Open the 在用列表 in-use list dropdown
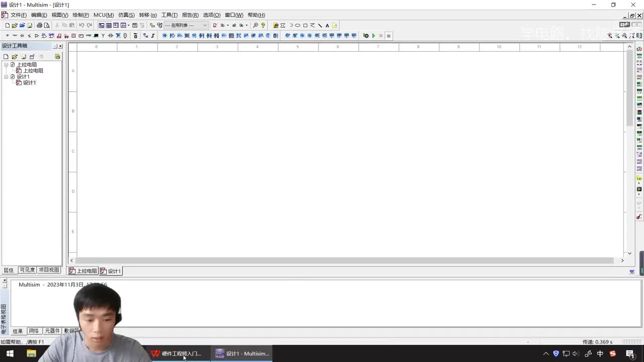 coord(205,25)
